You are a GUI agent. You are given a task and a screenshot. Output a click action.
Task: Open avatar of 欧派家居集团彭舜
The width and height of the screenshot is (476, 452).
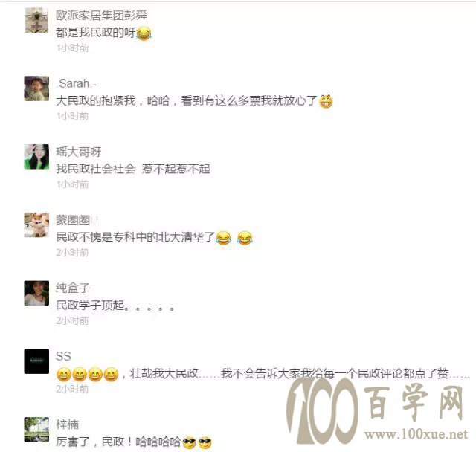click(36, 20)
